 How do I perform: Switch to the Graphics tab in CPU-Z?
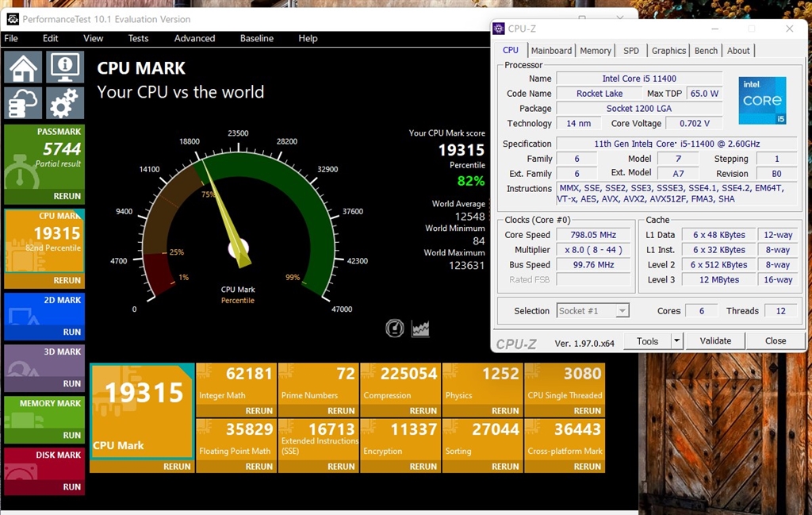click(x=668, y=51)
